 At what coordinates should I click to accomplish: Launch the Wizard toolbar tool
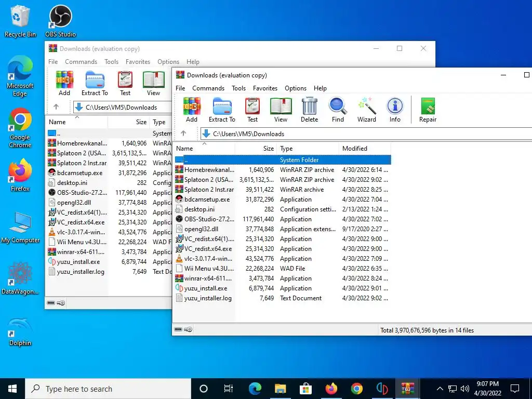coord(366,110)
